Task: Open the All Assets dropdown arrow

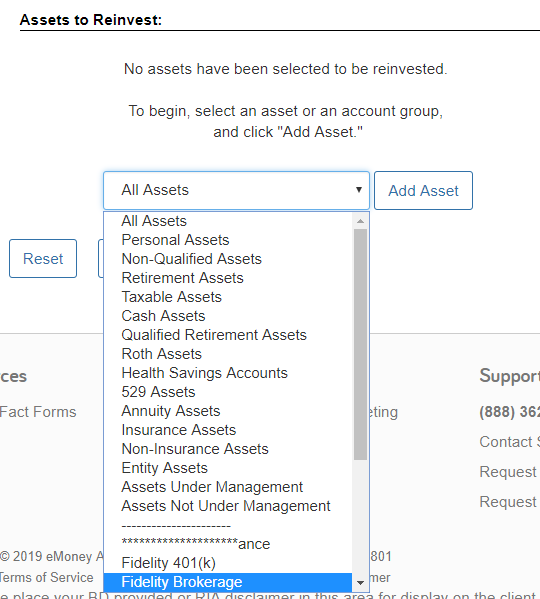Action: [359, 190]
